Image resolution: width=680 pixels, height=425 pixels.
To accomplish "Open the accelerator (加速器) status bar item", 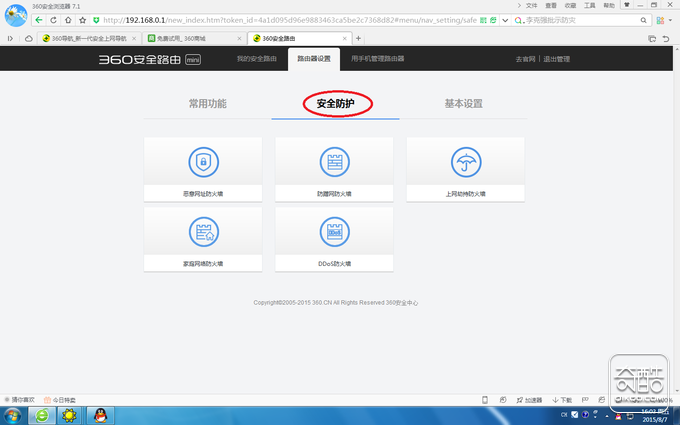I will point(529,400).
